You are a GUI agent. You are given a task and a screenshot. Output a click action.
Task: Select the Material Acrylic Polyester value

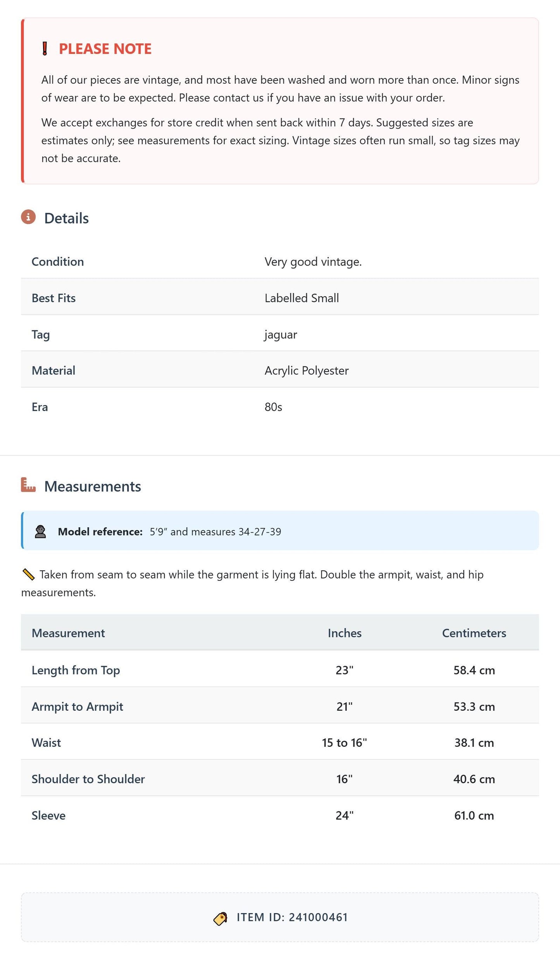(307, 371)
